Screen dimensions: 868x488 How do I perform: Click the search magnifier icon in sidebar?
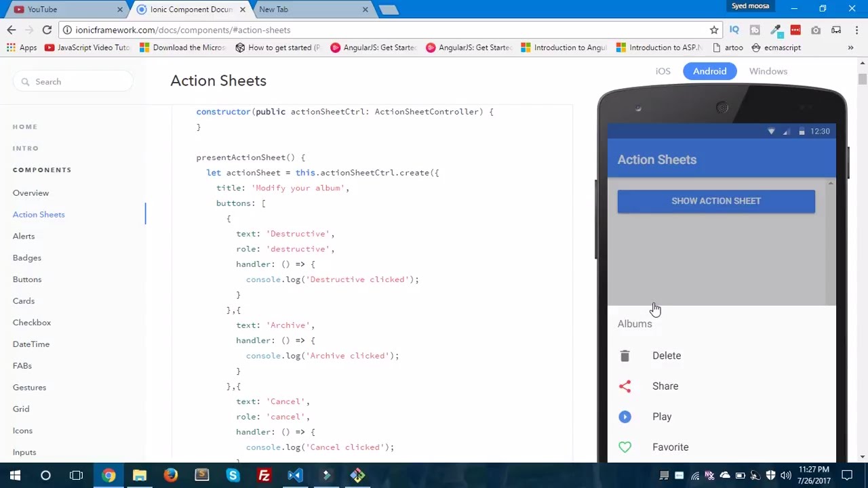(x=25, y=82)
